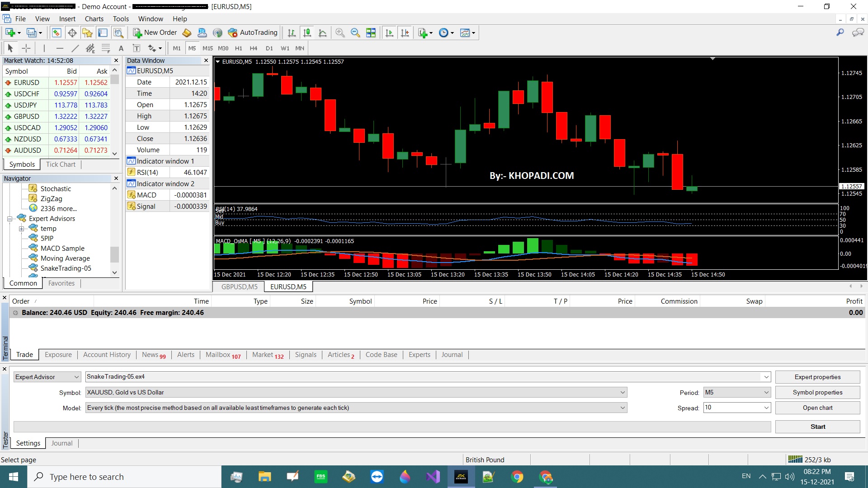Switch chart to candlesticks mode
Screen dimensions: 868x488
coord(307,33)
